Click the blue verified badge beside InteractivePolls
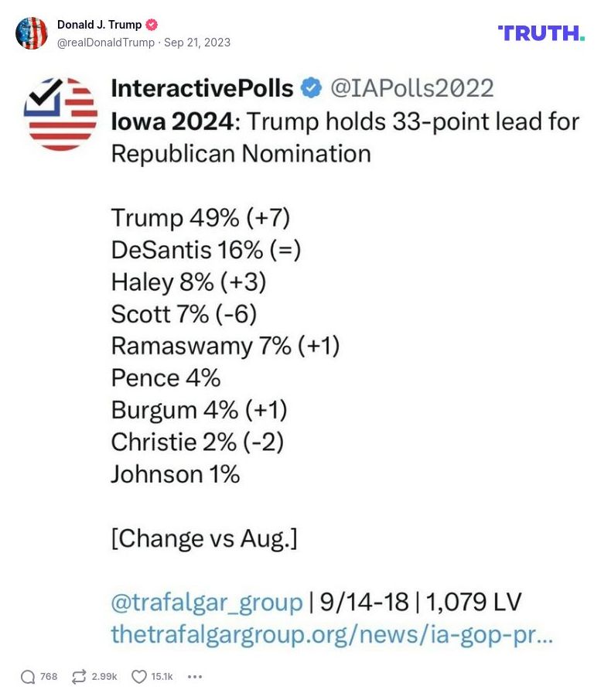 click(311, 88)
